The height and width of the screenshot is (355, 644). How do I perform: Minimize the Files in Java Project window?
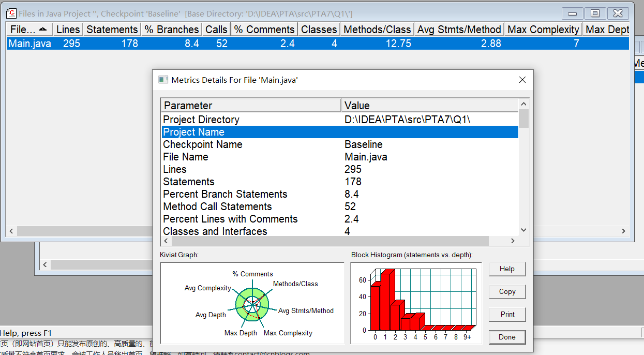coord(573,13)
